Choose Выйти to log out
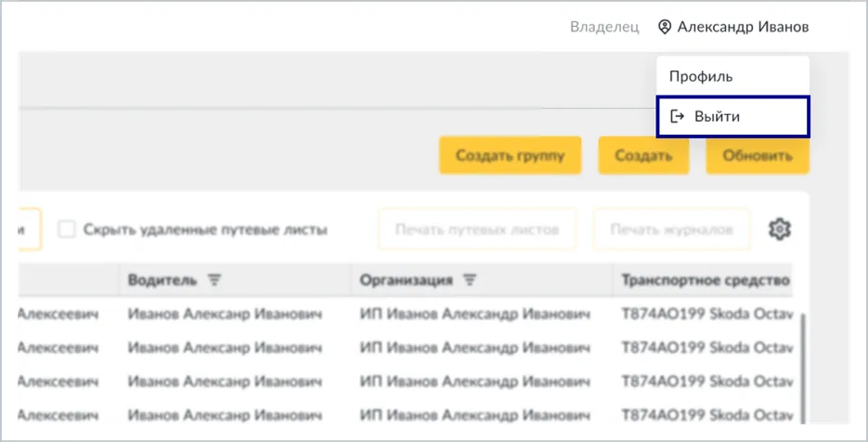Screen dimensions: 868x442 point(733,116)
